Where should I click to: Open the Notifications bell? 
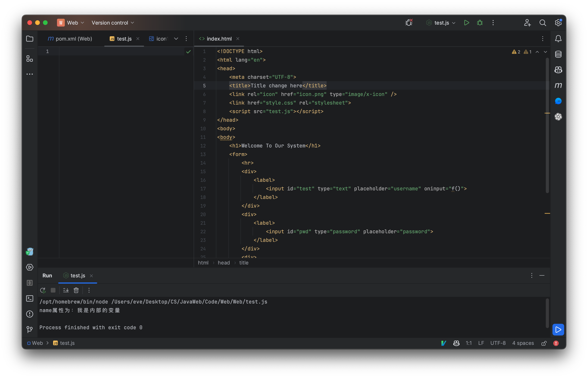point(558,39)
